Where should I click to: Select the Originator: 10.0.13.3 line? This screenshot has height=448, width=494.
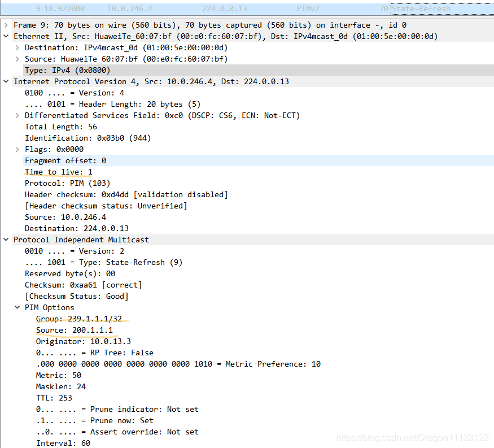pos(84,341)
